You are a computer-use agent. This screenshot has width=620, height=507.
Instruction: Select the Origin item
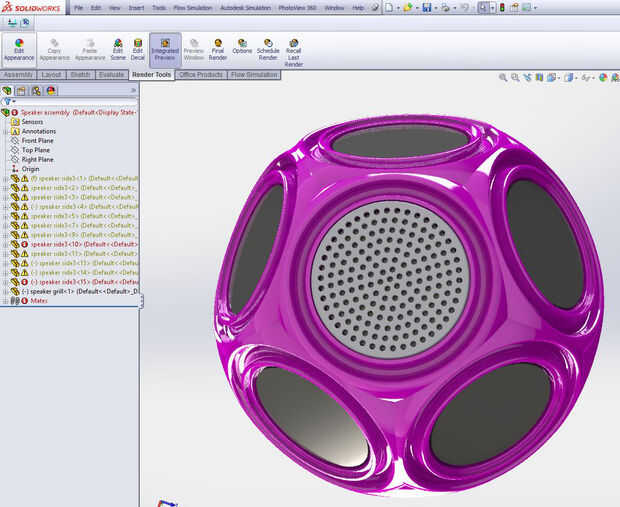click(26, 169)
